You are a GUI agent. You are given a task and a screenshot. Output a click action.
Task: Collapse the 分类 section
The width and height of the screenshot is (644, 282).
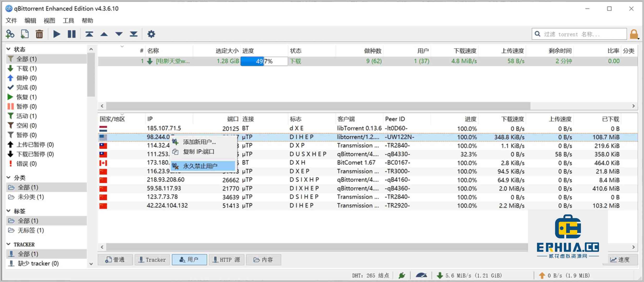pos(8,177)
